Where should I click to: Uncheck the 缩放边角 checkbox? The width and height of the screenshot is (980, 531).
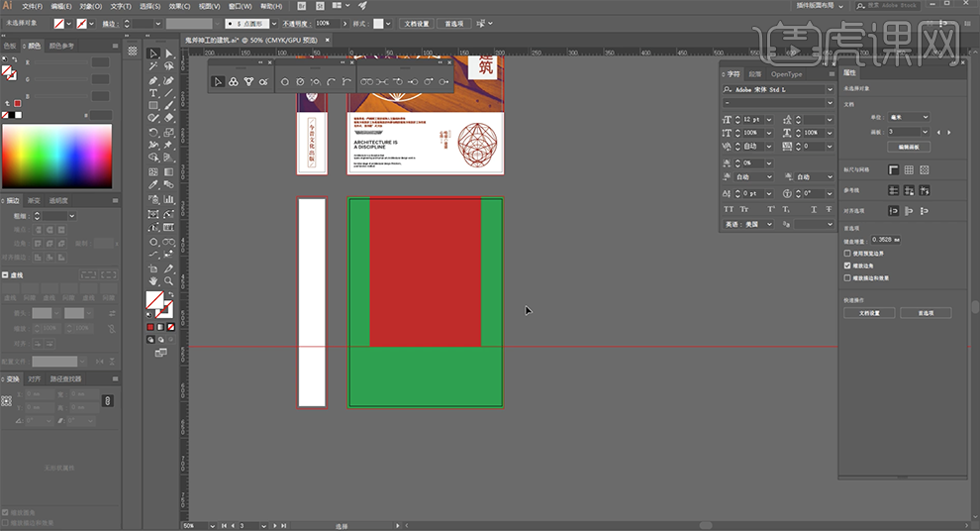coord(847,265)
